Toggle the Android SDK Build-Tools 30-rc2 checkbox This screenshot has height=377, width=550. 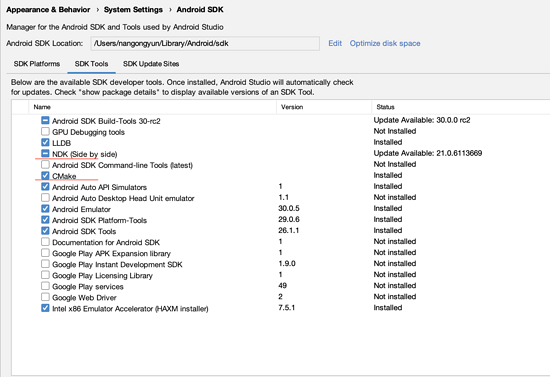[45, 120]
